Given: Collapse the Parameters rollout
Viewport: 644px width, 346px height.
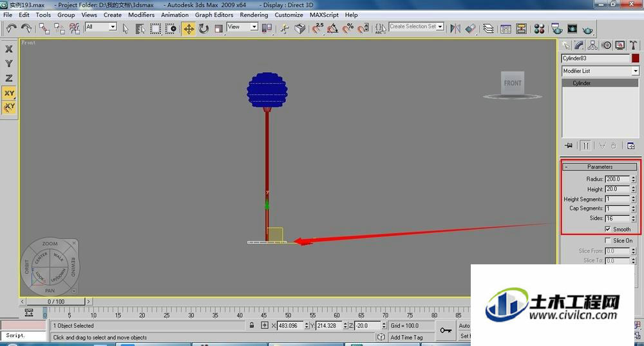Looking at the screenshot, I should point(600,167).
